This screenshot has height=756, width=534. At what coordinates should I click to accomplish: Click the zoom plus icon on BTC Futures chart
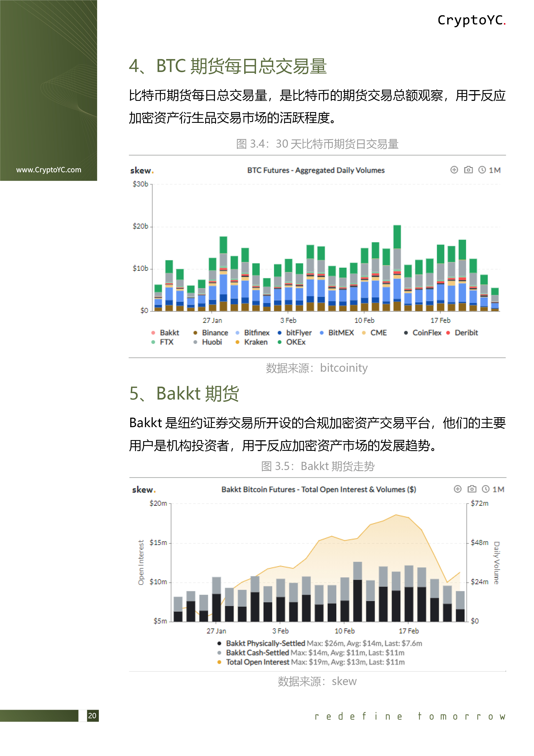[454, 170]
